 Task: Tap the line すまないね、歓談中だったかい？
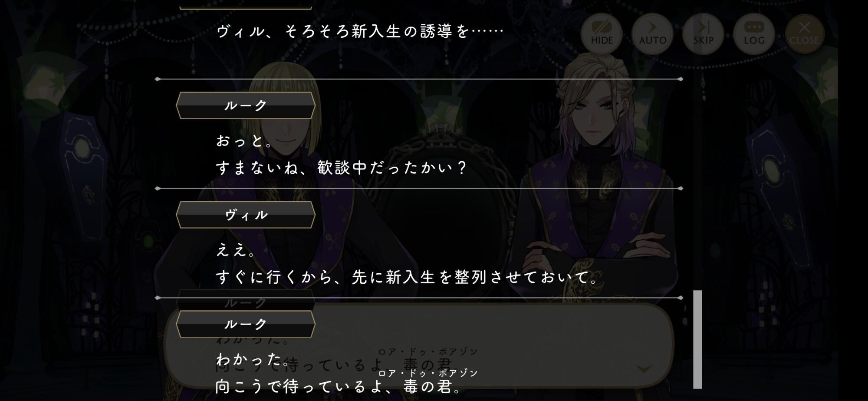(x=341, y=168)
